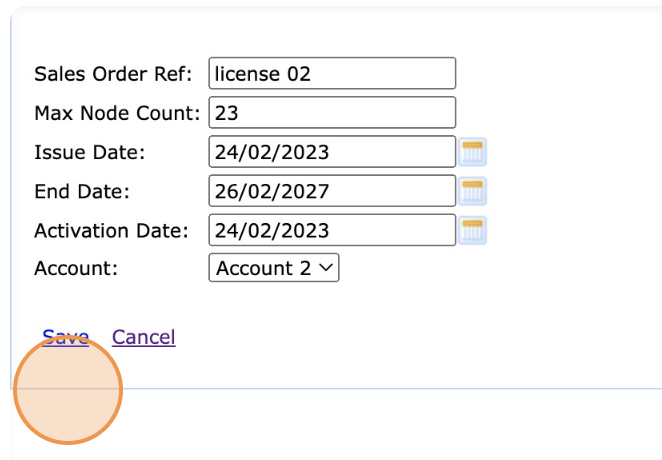This screenshot has height=460, width=662.
Task: Select the Issue Date input box
Action: pyautogui.click(x=332, y=152)
